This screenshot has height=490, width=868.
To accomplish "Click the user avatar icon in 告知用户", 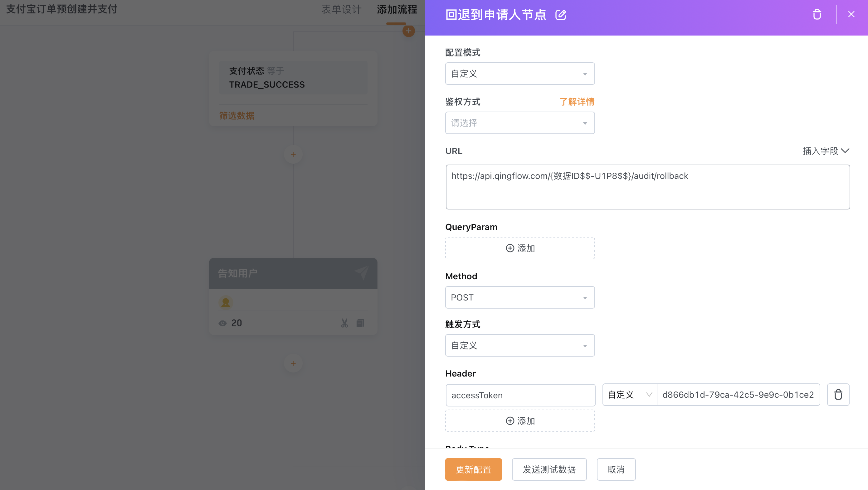I will (x=226, y=302).
